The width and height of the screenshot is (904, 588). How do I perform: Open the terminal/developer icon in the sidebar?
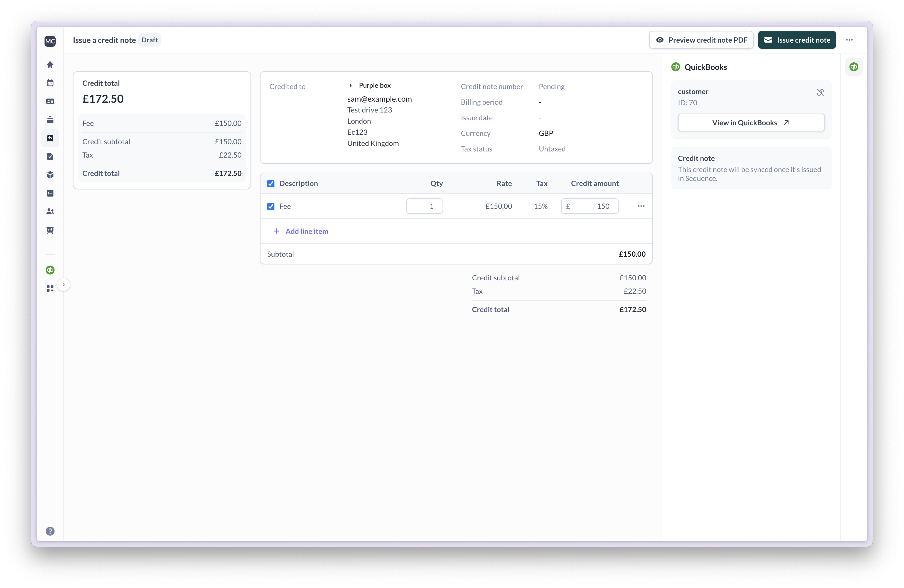(x=50, y=193)
